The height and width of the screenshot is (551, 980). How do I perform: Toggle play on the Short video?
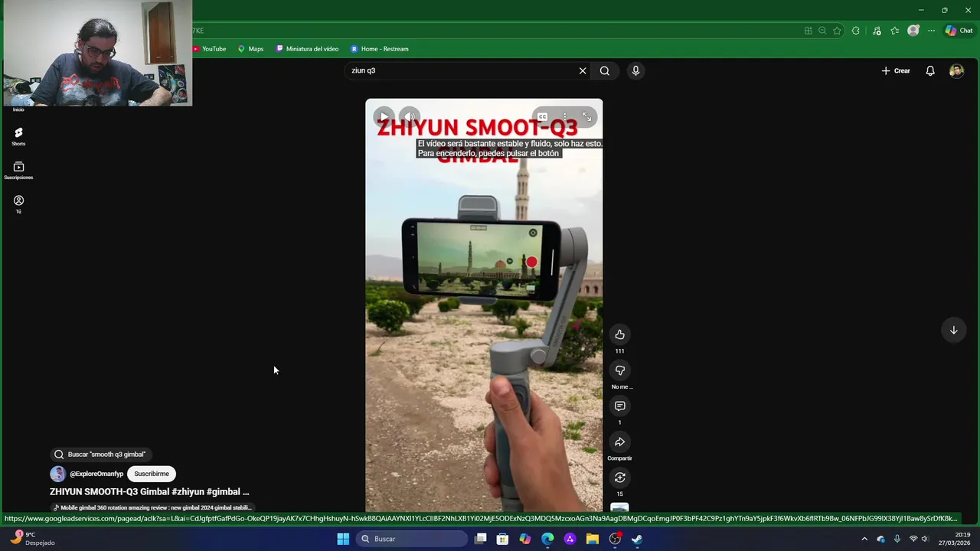coord(384,117)
